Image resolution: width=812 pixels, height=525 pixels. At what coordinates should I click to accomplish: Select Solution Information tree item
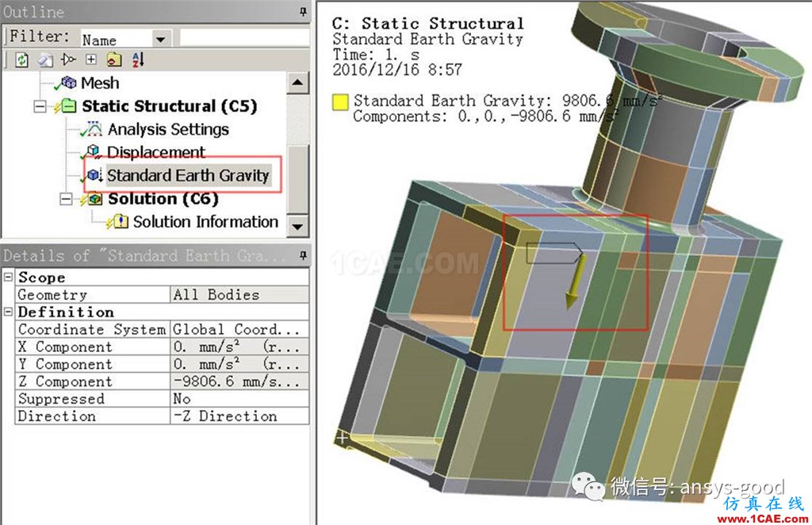point(205,222)
